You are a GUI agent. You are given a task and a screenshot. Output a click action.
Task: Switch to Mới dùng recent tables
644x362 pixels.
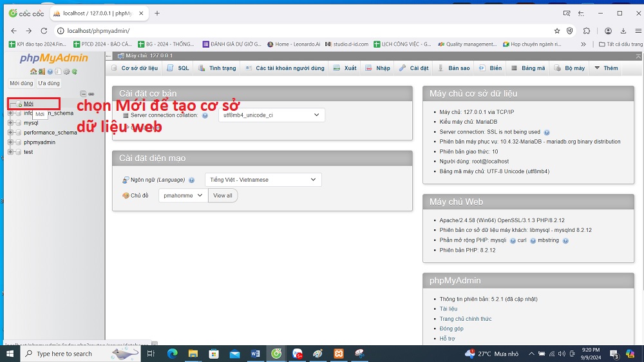click(x=21, y=83)
